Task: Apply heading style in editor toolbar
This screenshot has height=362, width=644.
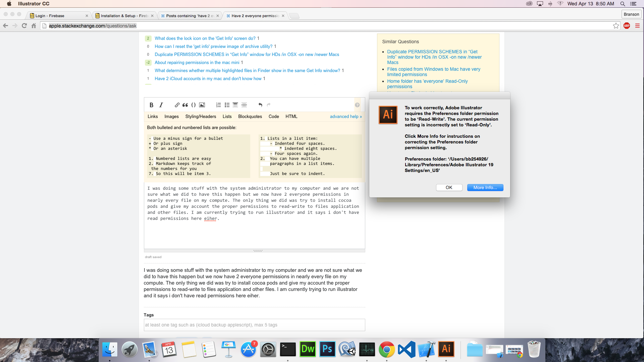Action: (x=235, y=105)
